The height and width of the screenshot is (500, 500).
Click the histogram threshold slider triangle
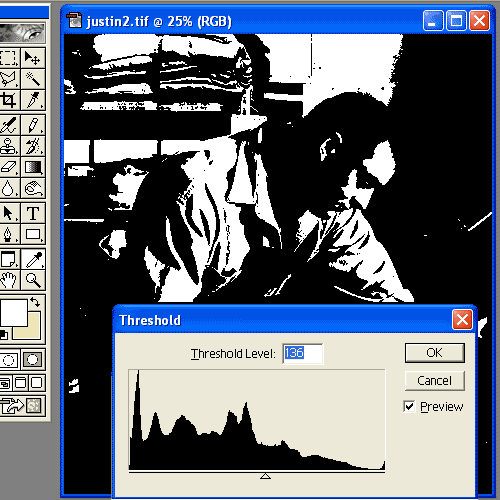(x=265, y=476)
